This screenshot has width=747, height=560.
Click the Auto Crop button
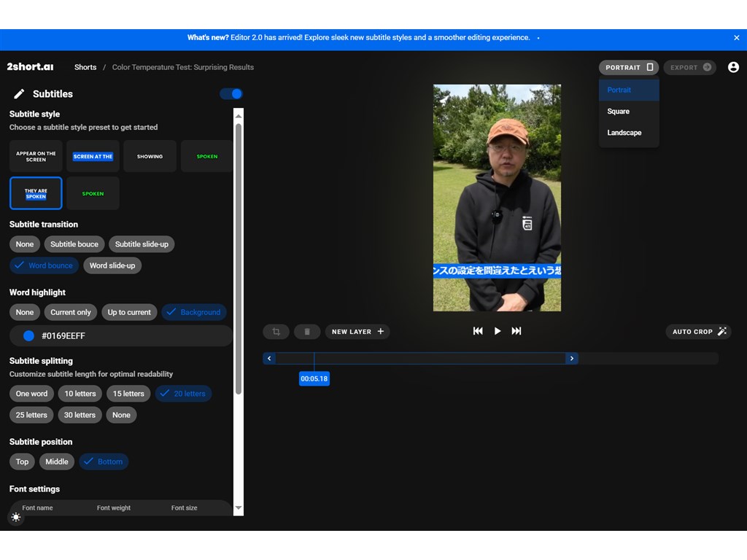698,332
